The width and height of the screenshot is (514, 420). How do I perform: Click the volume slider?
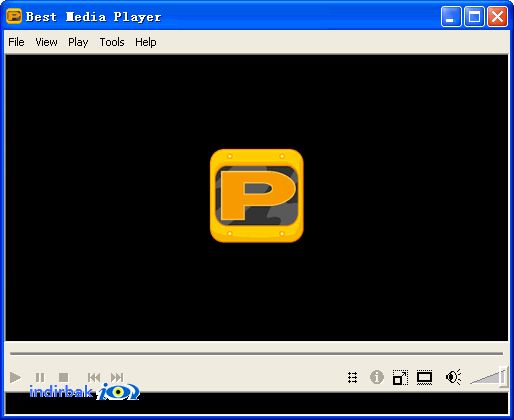tap(489, 377)
